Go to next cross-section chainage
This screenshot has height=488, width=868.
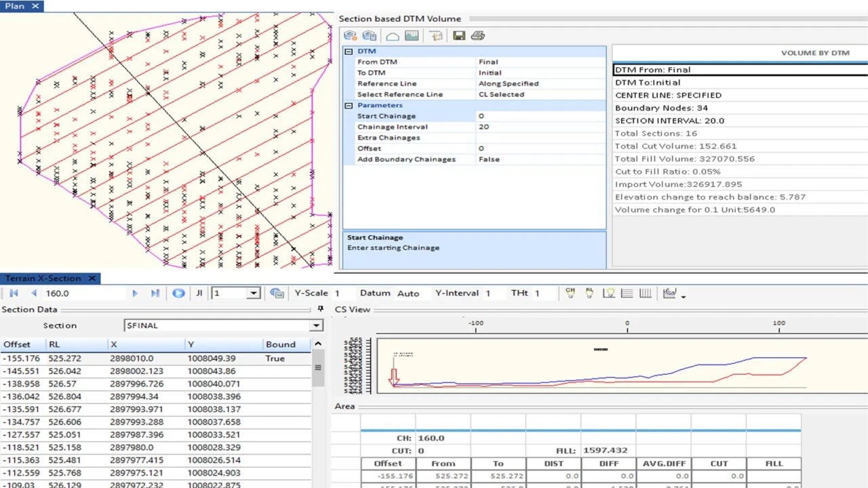135,293
